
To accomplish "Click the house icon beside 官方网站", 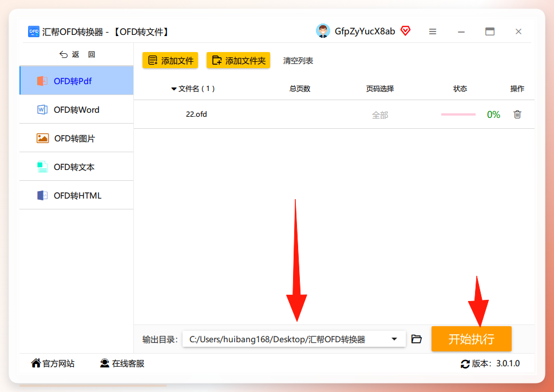I will [35, 363].
